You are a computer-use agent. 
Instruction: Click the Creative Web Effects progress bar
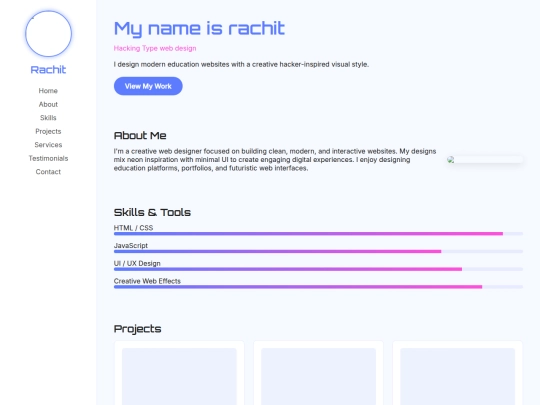318,287
